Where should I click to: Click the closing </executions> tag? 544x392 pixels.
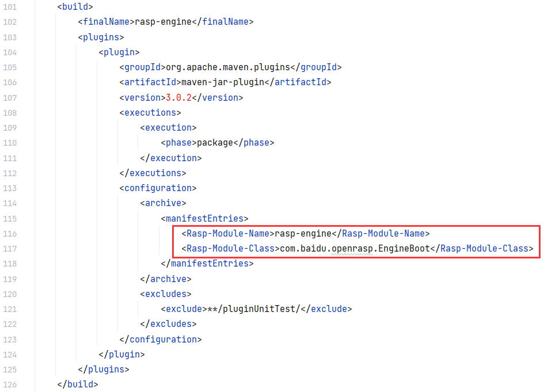point(153,173)
